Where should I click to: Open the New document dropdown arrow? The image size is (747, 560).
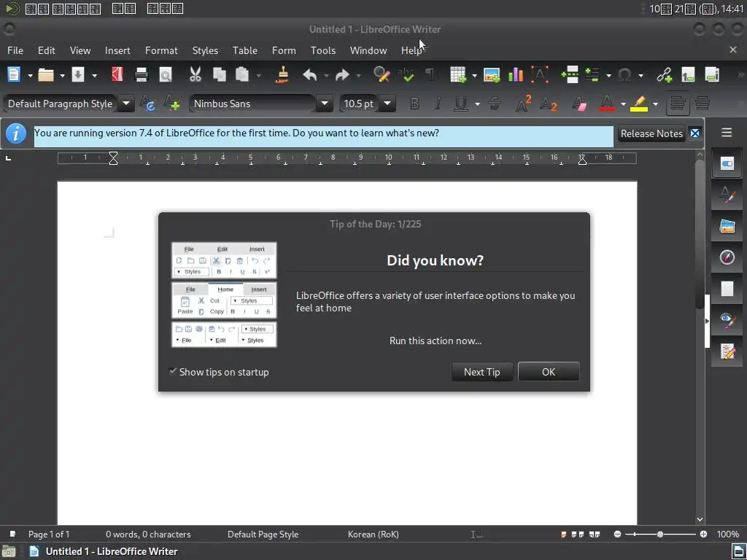[29, 75]
